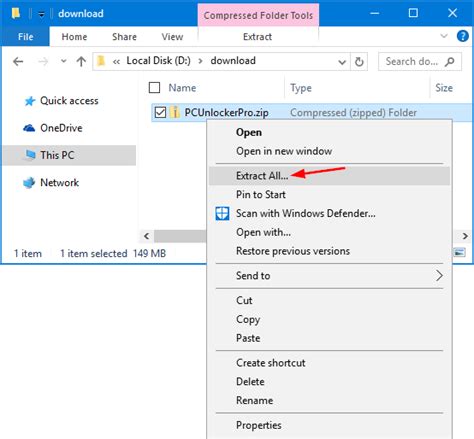Uncheck the PCUnlockerPro.zip checkbox
Image resolution: width=474 pixels, height=439 pixels.
(x=160, y=112)
